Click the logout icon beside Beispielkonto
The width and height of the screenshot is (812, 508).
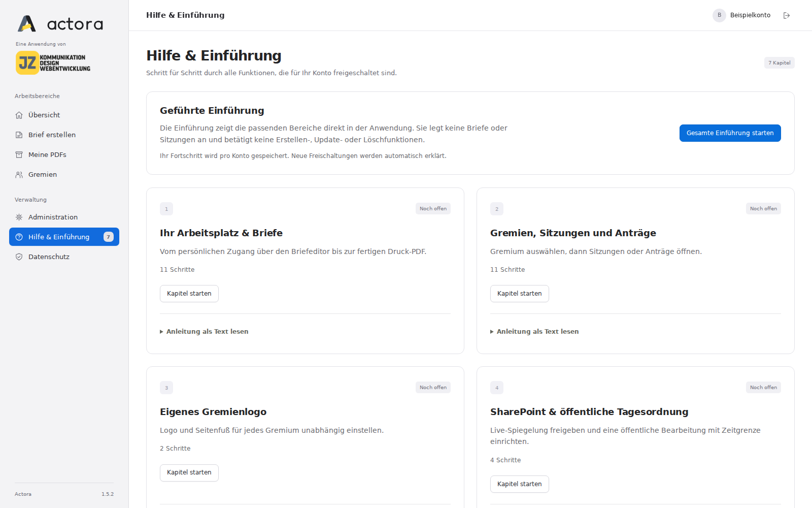point(787,15)
